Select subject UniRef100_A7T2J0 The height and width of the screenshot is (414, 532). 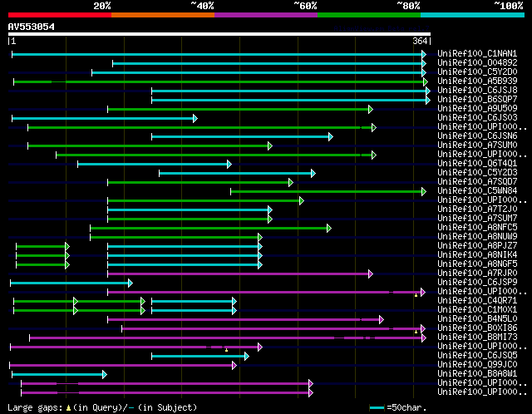(x=477, y=209)
